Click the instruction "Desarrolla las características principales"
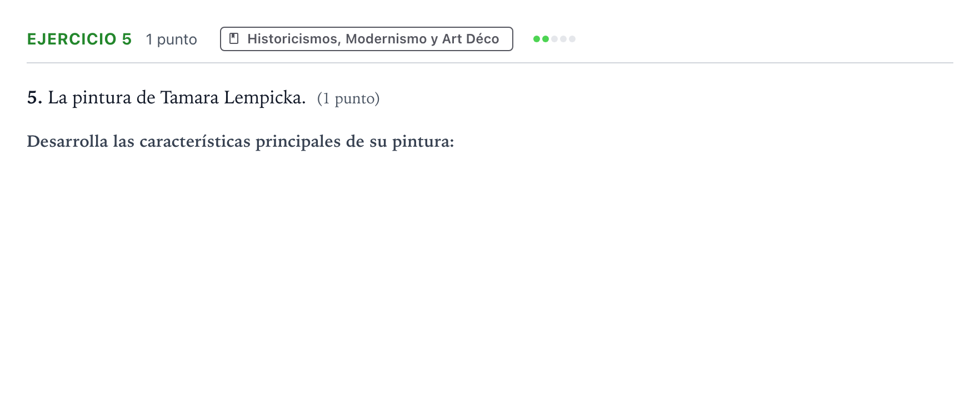The height and width of the screenshot is (397, 980). pyautogui.click(x=184, y=141)
